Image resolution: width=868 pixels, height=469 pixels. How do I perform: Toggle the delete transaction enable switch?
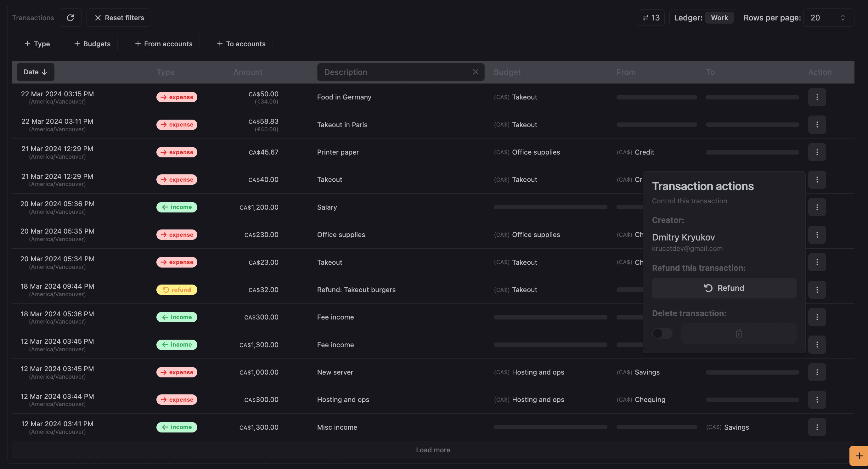coord(662,334)
